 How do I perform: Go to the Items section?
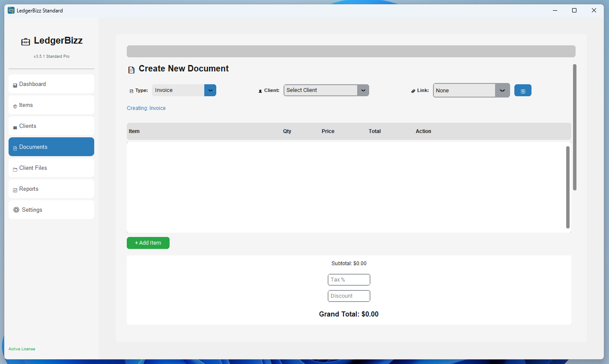pos(51,105)
